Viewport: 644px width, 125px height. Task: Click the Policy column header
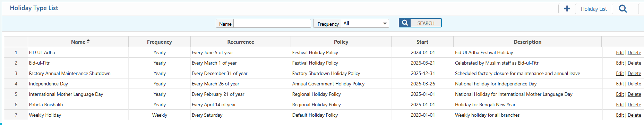pos(341,42)
